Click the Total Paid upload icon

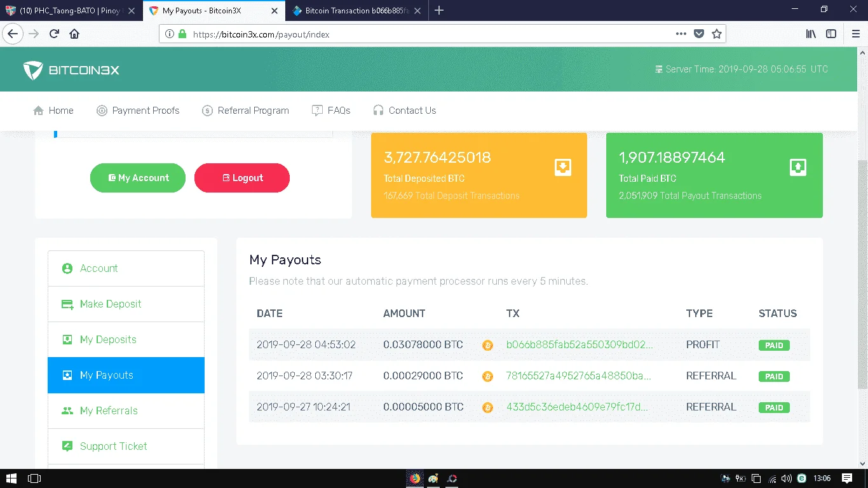798,167
